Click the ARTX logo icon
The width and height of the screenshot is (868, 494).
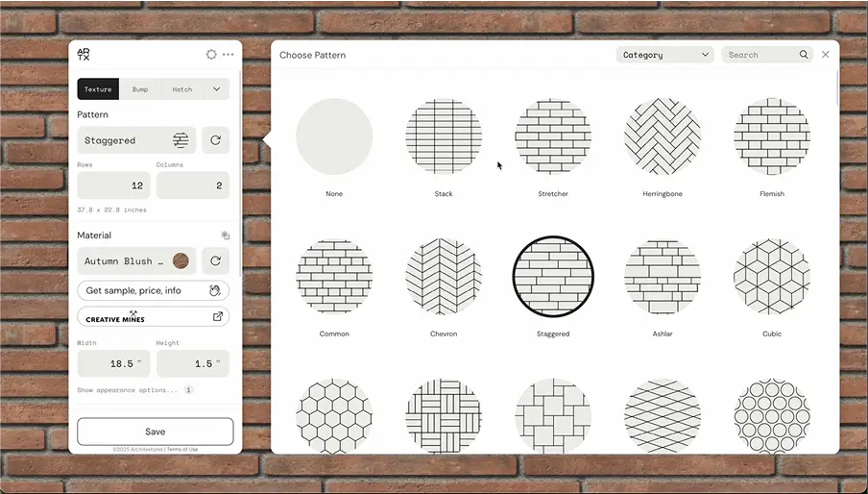pos(83,54)
